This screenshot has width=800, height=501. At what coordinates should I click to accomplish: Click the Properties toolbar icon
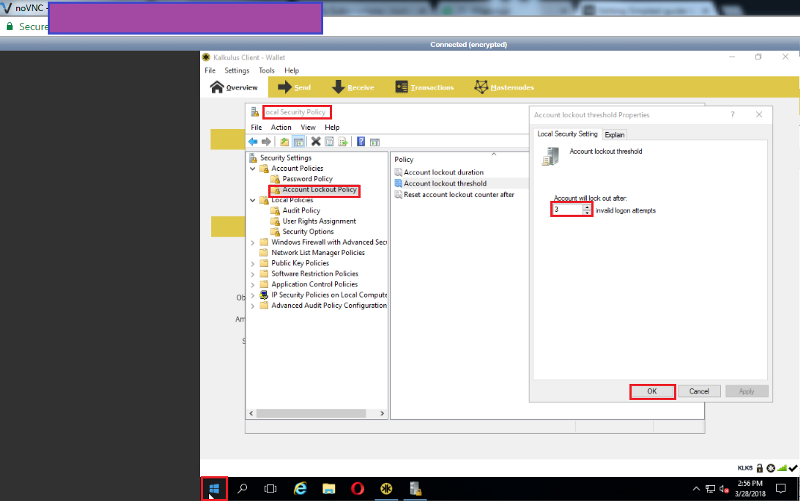(330, 141)
